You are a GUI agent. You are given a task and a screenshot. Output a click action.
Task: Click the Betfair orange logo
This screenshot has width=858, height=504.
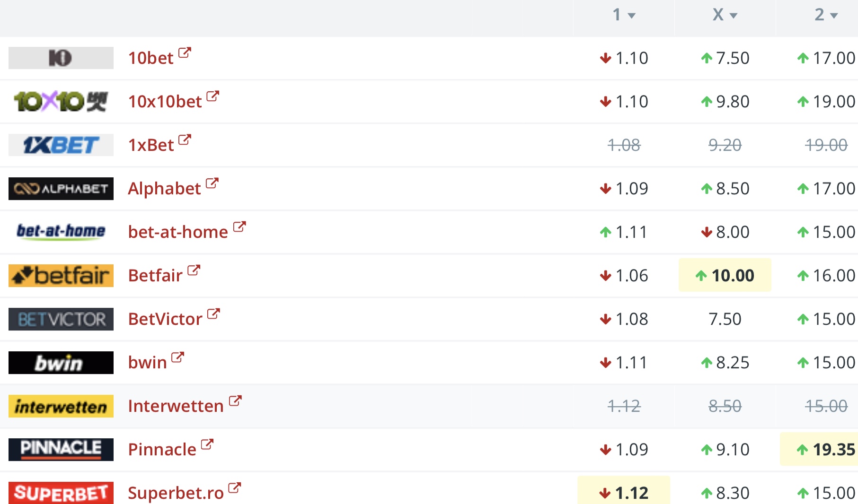tap(61, 275)
